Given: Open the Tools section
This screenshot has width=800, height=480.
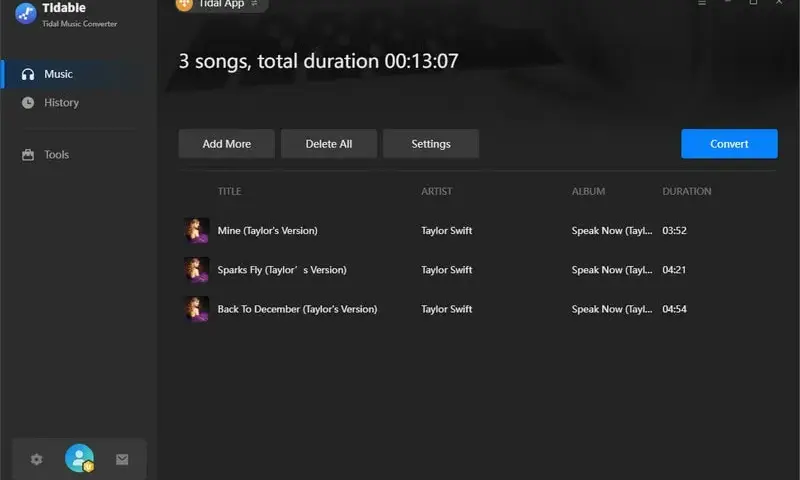Looking at the screenshot, I should tap(56, 155).
